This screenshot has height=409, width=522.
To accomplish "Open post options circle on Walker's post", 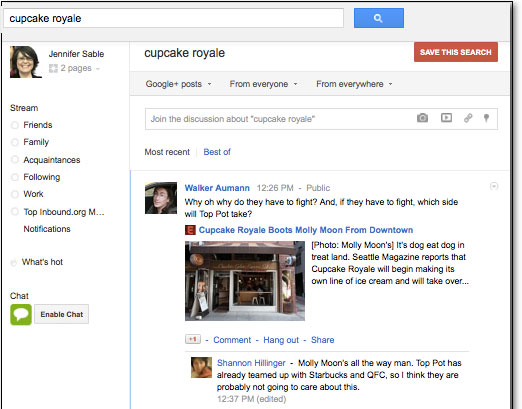I will pyautogui.click(x=494, y=186).
